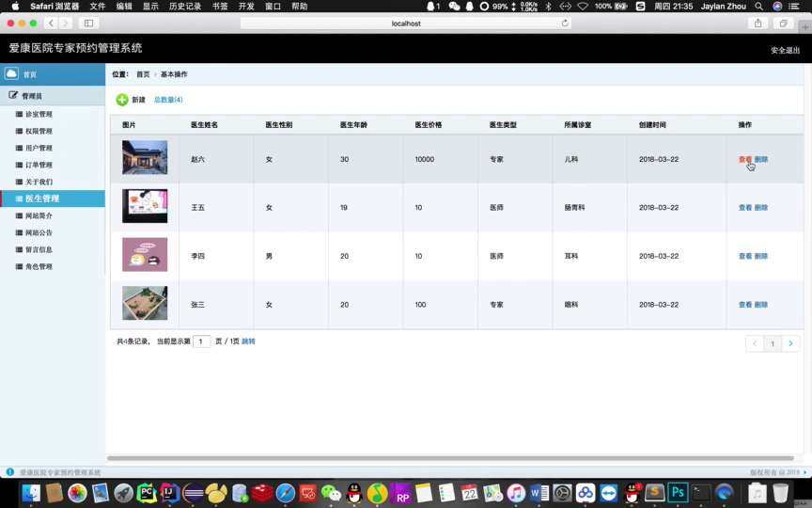
Task: Click the horizontal scrollbar at page bottom
Action: pos(450,458)
